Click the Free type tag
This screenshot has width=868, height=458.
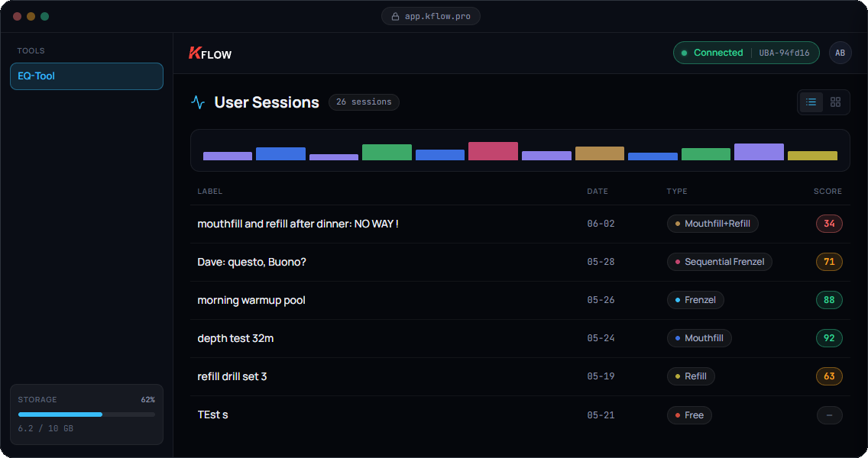[689, 414]
